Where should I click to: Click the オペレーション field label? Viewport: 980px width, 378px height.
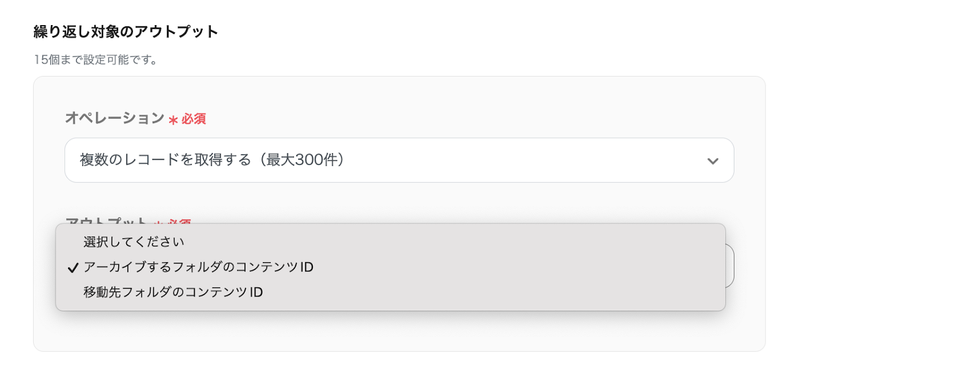pyautogui.click(x=115, y=118)
